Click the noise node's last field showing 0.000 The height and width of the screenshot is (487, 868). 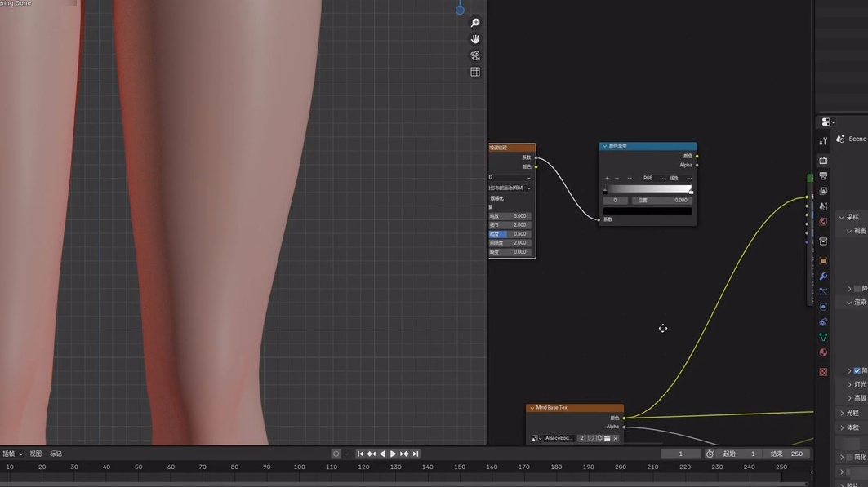pos(510,252)
